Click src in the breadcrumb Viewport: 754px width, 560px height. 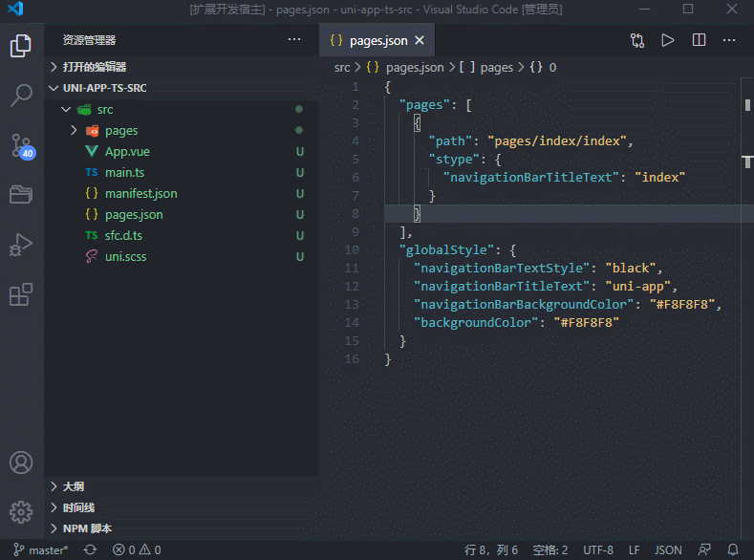[342, 67]
